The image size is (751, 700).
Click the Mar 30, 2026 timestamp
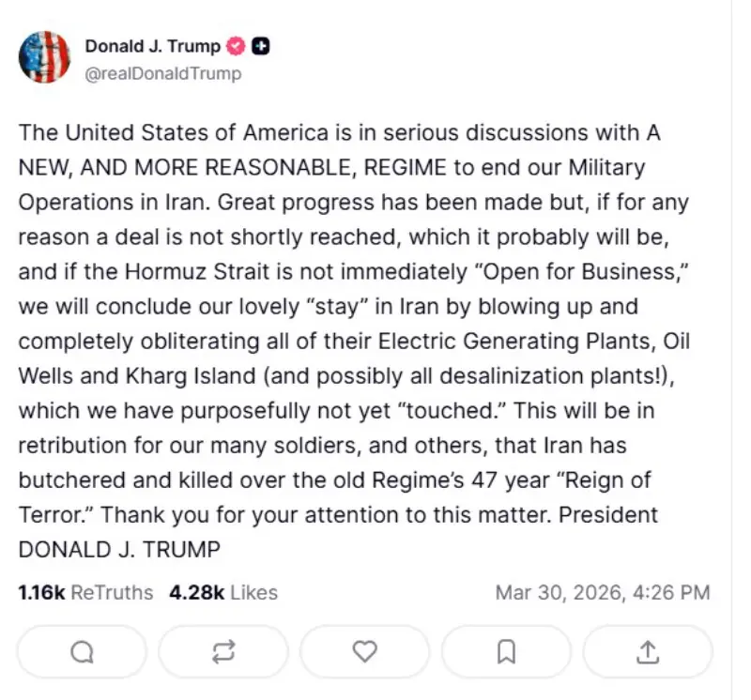click(602, 592)
